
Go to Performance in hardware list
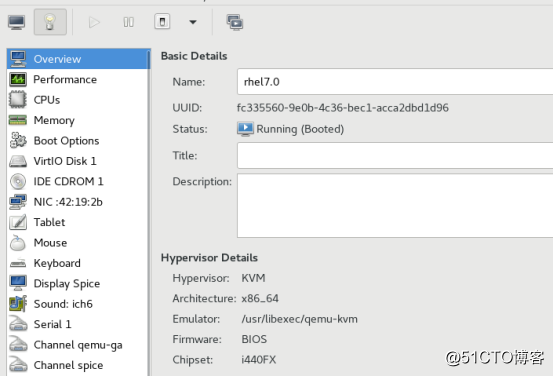click(x=78, y=80)
